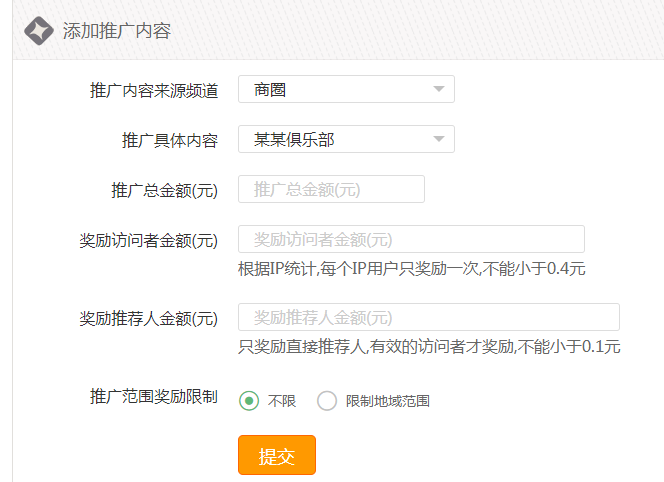Click the hint text about IP统计
The height and width of the screenshot is (482, 664).
(411, 268)
